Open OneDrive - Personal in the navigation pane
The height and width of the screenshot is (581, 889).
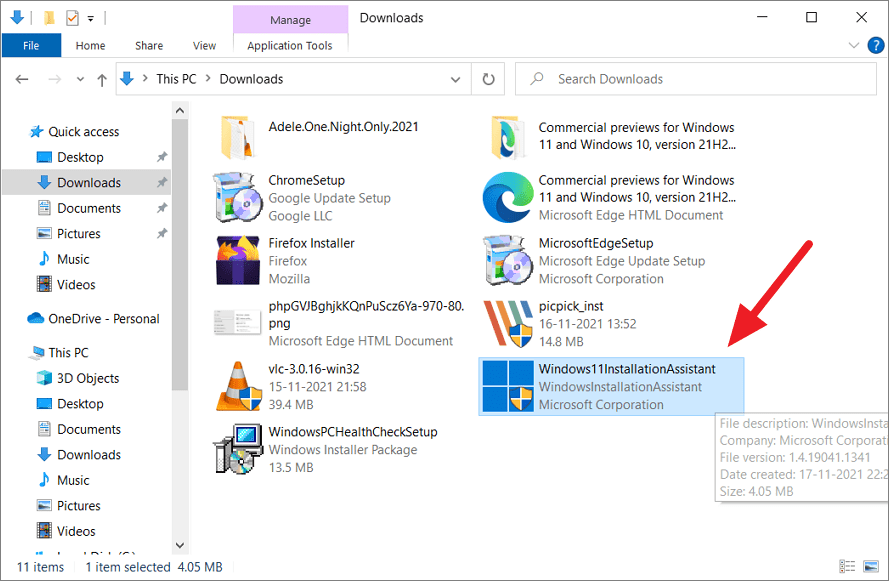[x=104, y=319]
